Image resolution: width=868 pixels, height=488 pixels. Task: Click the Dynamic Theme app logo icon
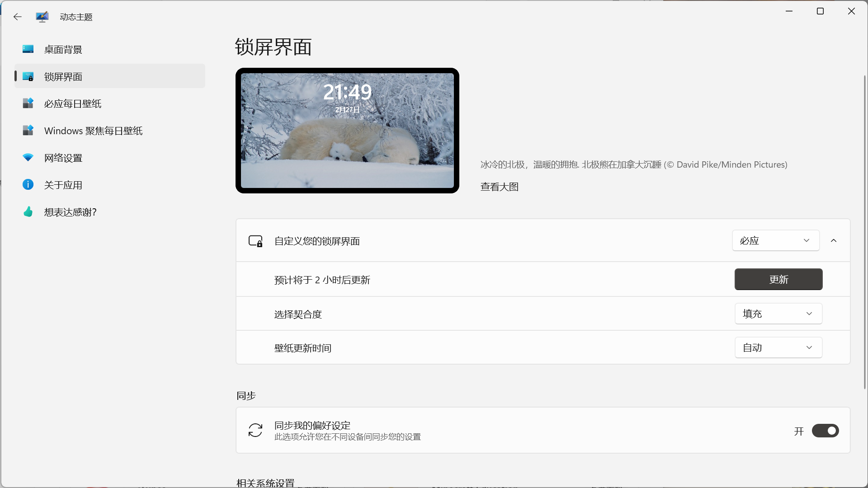tap(42, 17)
